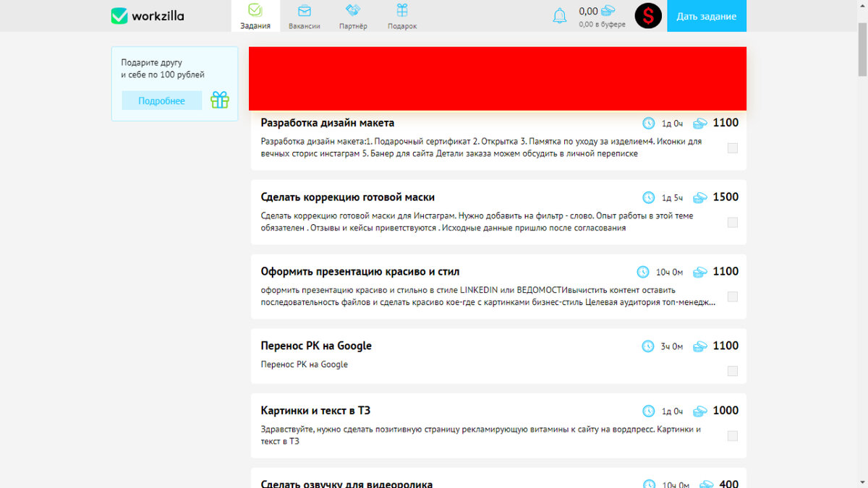Click clock icon on Перенос РК на Google
The image size is (868, 488).
coord(648,346)
